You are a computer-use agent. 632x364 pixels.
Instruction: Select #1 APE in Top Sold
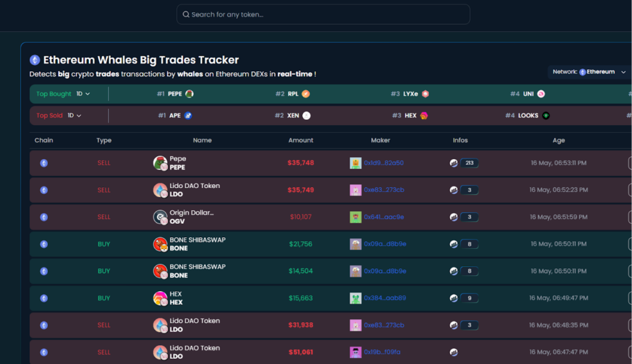coord(175,116)
